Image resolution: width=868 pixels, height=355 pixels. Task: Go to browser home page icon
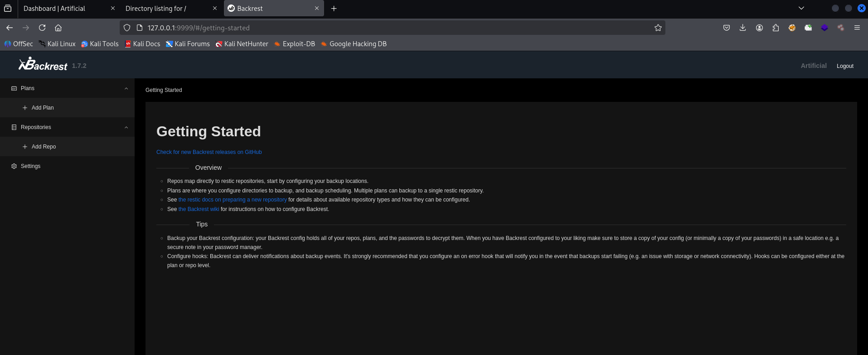pyautogui.click(x=58, y=28)
